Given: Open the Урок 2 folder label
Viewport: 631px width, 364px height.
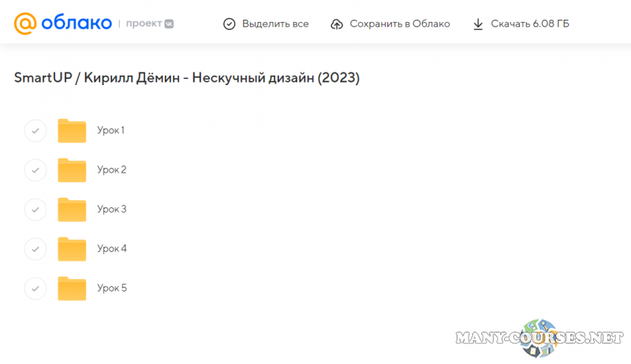Looking at the screenshot, I should click(111, 170).
